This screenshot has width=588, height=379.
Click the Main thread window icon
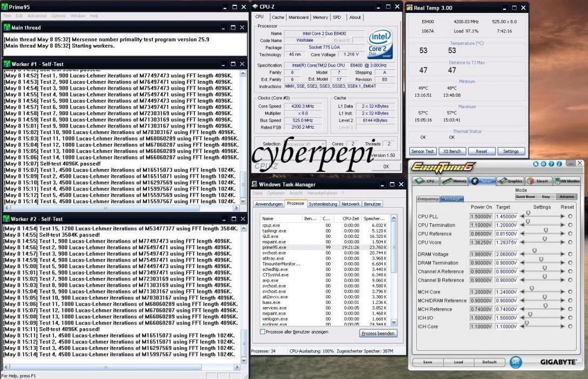(7, 28)
